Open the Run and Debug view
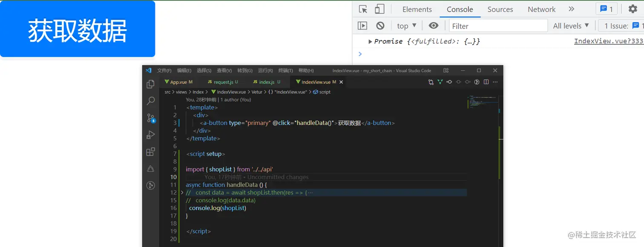Viewport: 644px width, 247px height. [150, 135]
